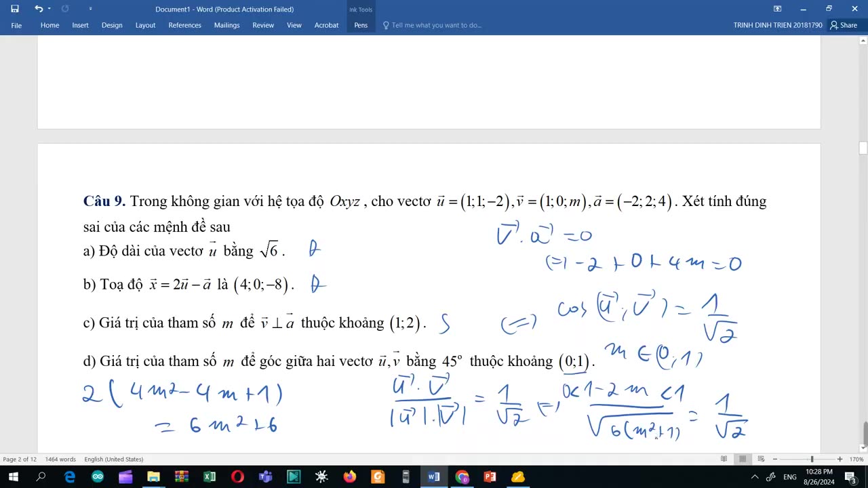
Task: Open PowerPoint from taskbar
Action: [490, 477]
